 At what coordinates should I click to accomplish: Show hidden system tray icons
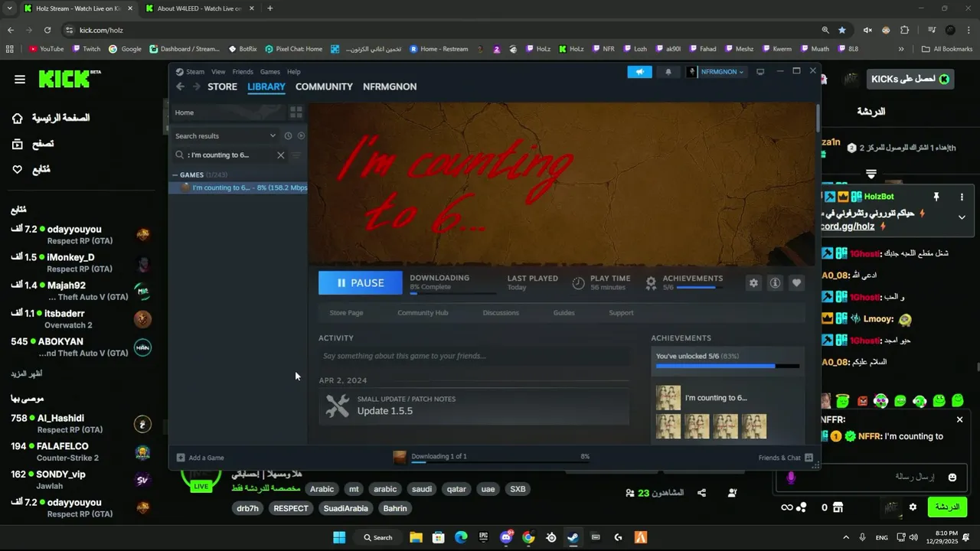coord(846,537)
